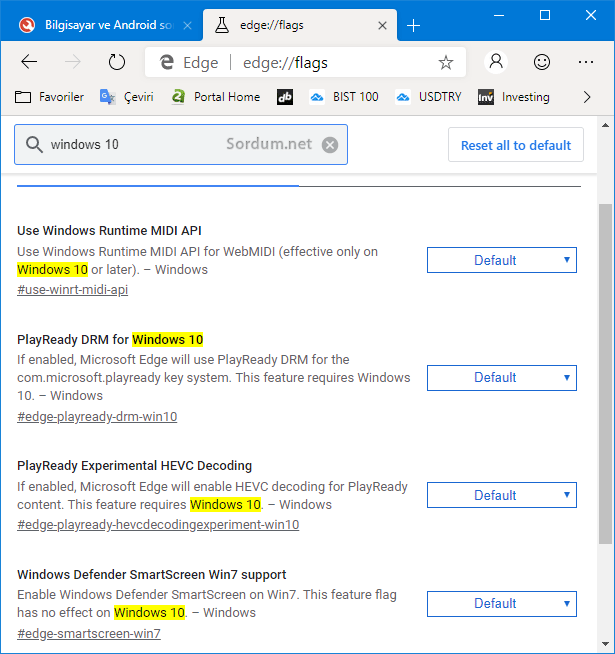615x654 pixels.
Task: Open the Çeviri translate bookmark
Action: click(126, 97)
